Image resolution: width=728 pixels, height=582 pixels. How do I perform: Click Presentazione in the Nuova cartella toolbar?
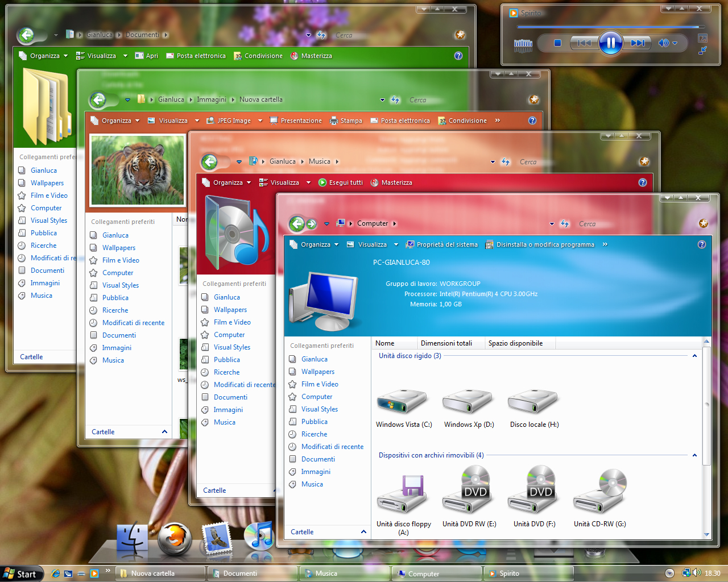coord(296,120)
